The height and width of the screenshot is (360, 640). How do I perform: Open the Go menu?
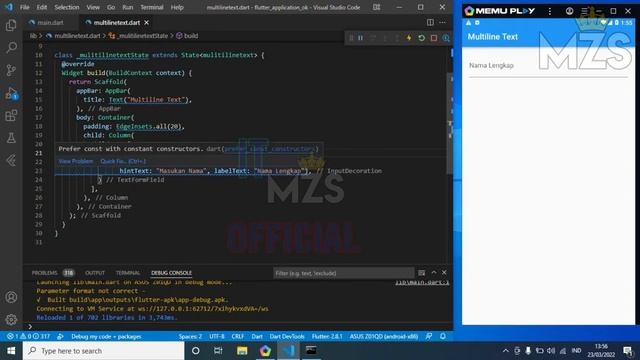[111, 7]
